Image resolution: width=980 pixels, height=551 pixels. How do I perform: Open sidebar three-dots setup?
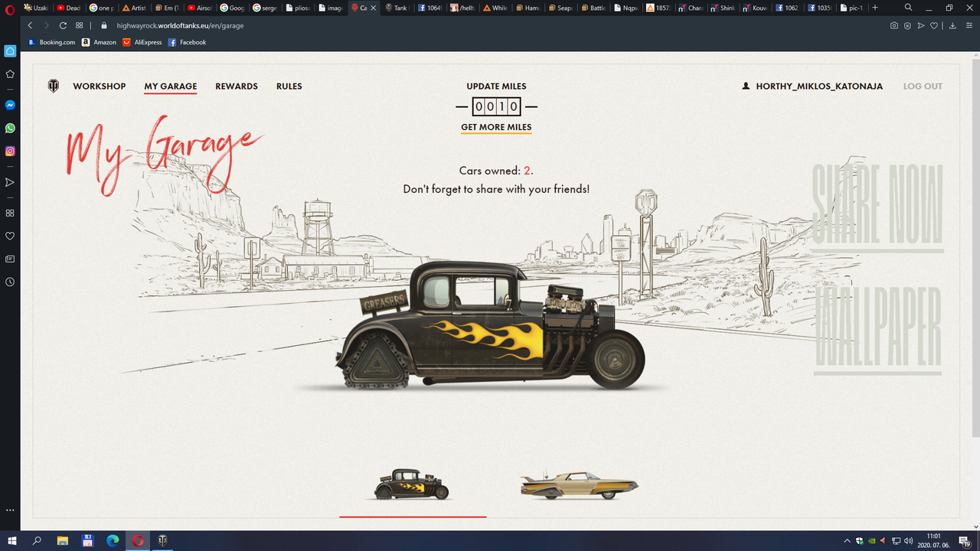10,509
